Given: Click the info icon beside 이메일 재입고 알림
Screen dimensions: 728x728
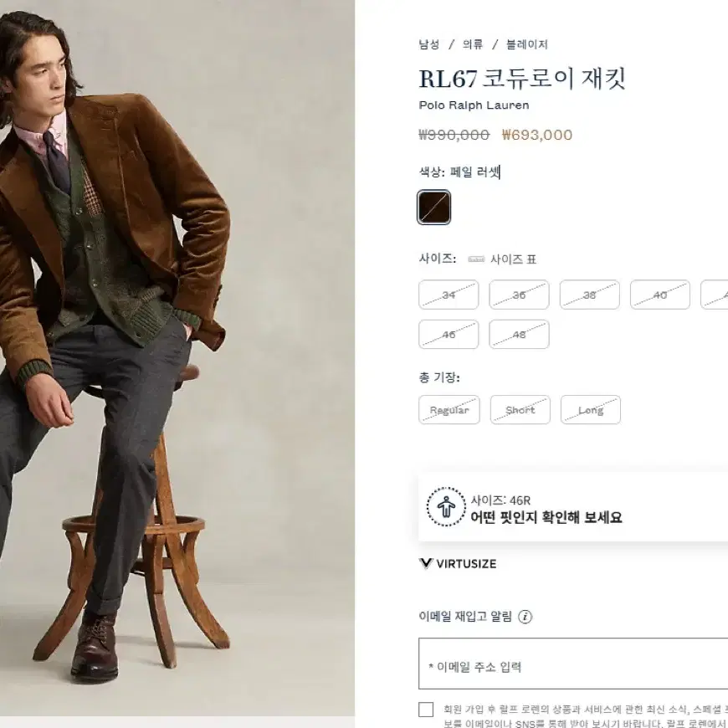Looking at the screenshot, I should [x=525, y=617].
